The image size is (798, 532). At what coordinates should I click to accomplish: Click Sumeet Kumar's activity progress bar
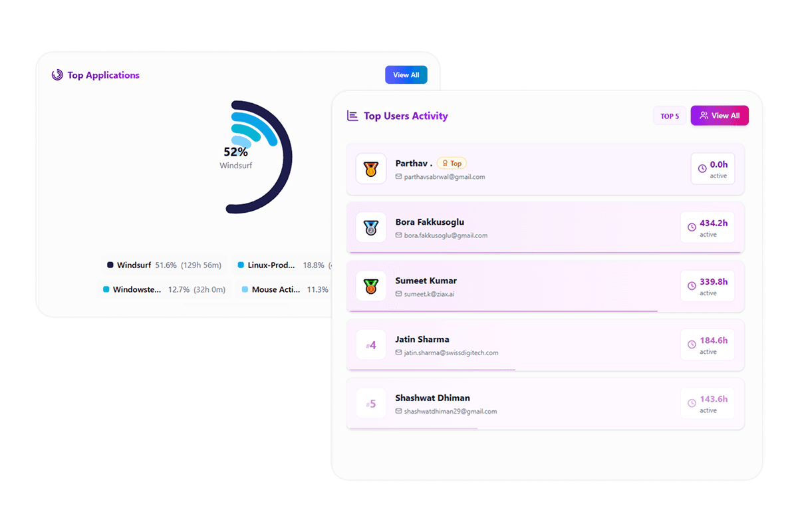tap(503, 311)
